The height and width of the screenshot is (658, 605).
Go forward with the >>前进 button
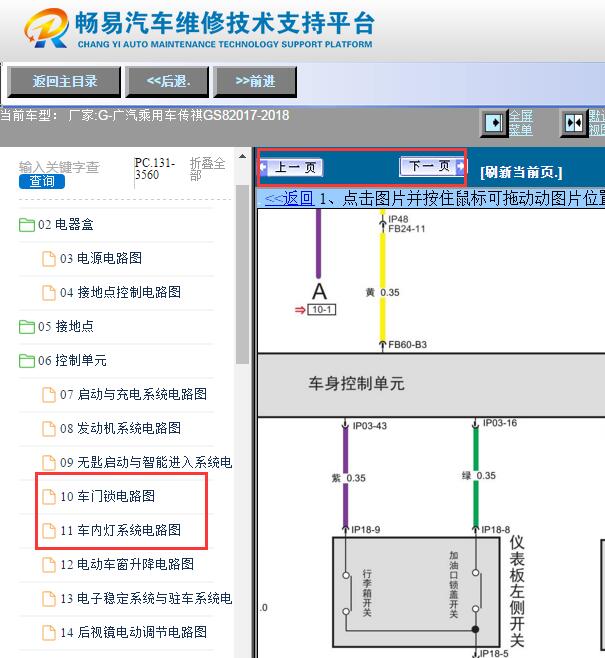click(x=255, y=81)
